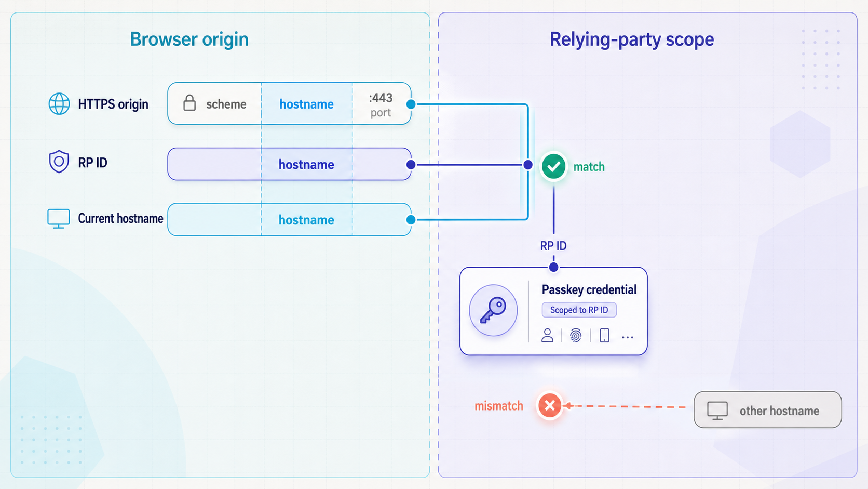Click the HTTPS origin label
This screenshot has width=868, height=489.
pos(113,104)
